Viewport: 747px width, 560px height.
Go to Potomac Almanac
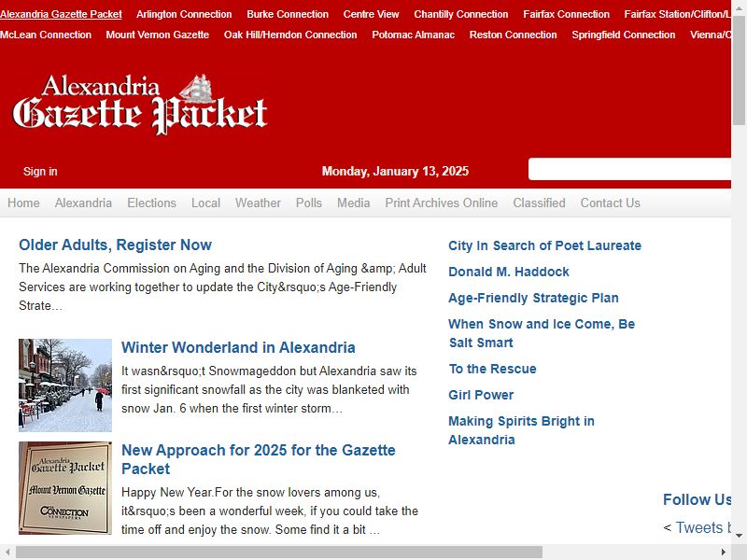click(413, 35)
